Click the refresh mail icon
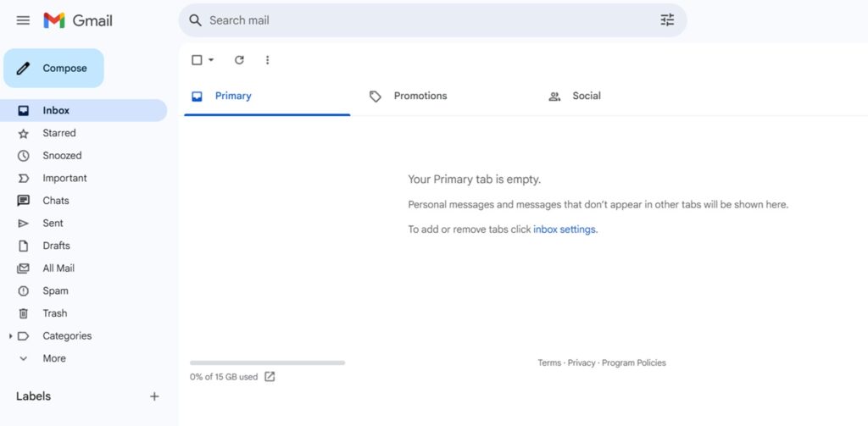Viewport: 868px width, 426px height. click(239, 60)
